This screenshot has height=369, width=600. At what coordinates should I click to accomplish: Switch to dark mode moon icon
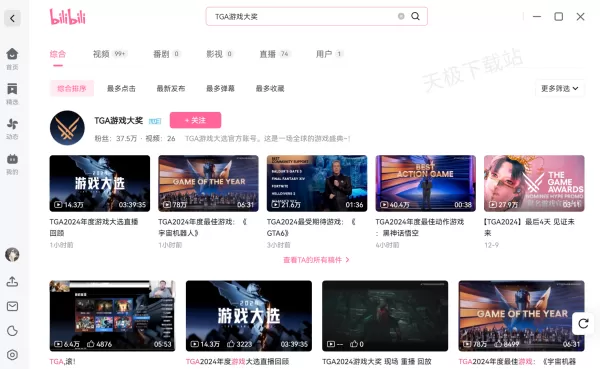coord(12,331)
